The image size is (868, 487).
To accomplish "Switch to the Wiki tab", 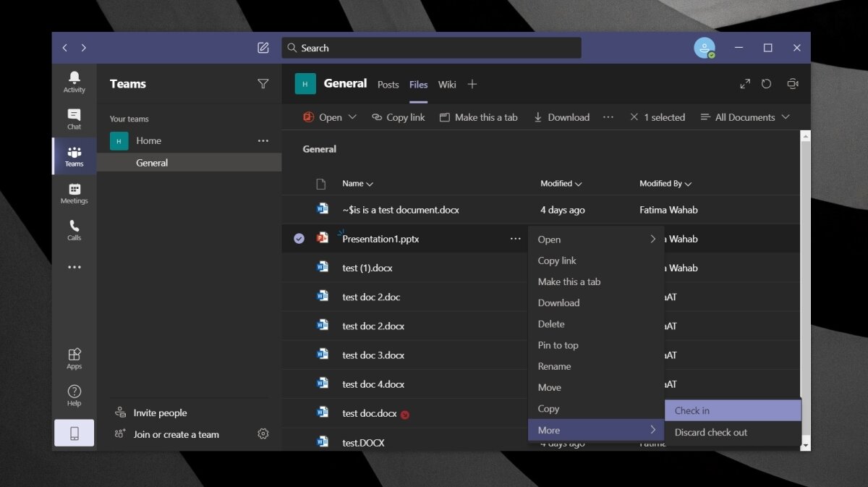I will click(x=447, y=85).
